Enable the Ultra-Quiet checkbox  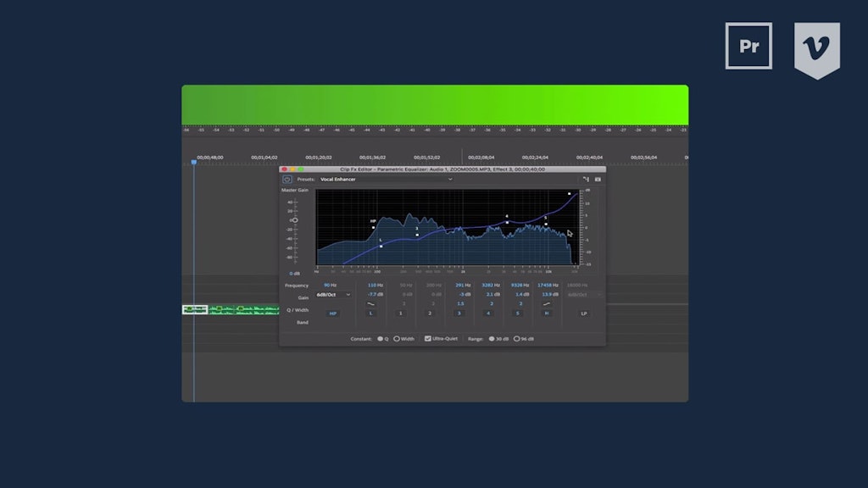click(x=428, y=337)
